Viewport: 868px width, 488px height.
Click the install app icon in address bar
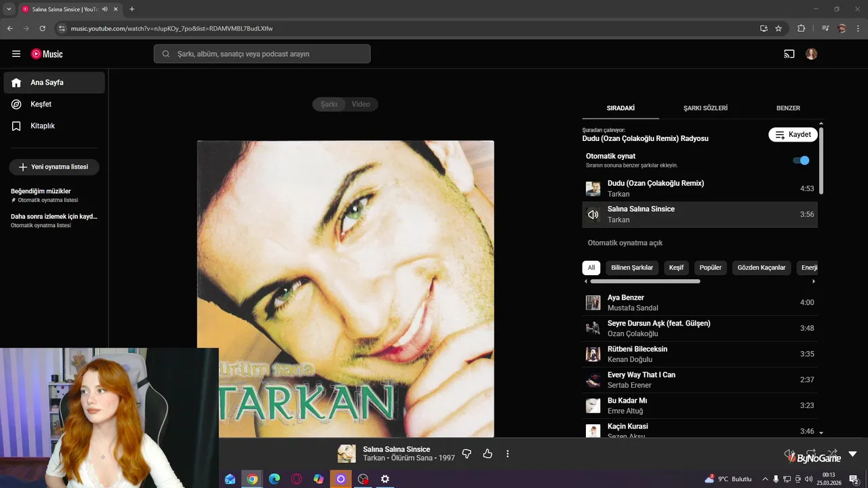click(x=764, y=28)
